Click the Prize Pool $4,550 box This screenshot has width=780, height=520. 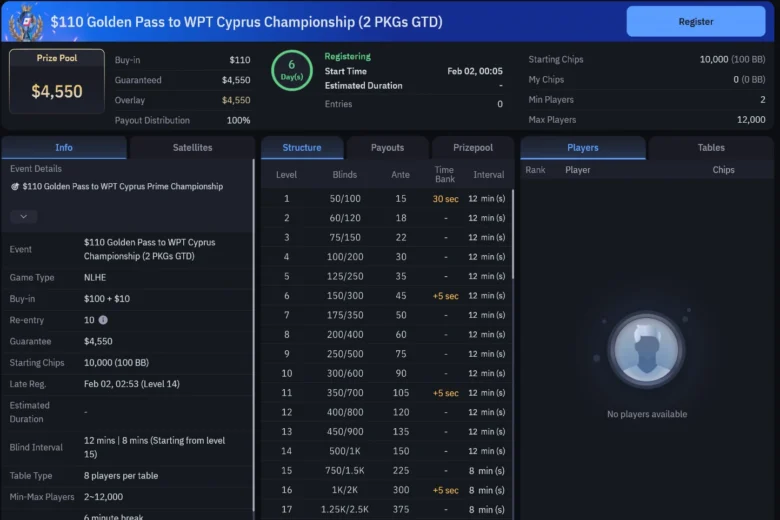click(x=57, y=82)
